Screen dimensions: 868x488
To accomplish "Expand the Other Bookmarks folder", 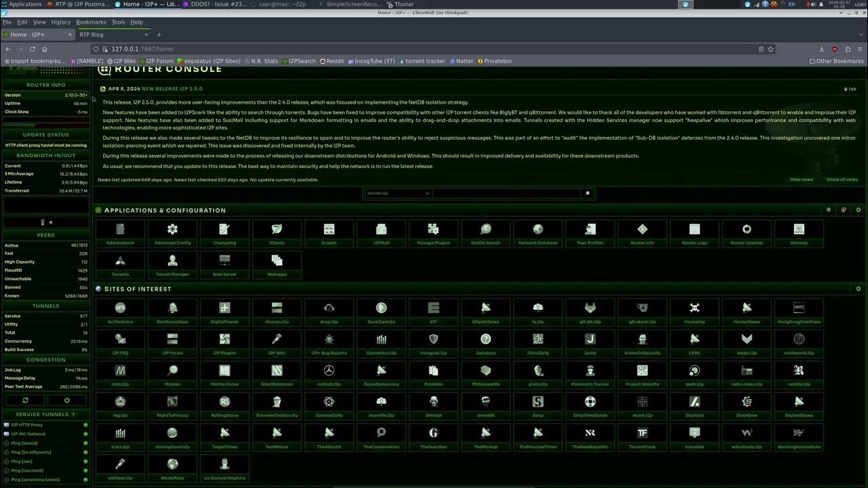I will [x=836, y=61].
